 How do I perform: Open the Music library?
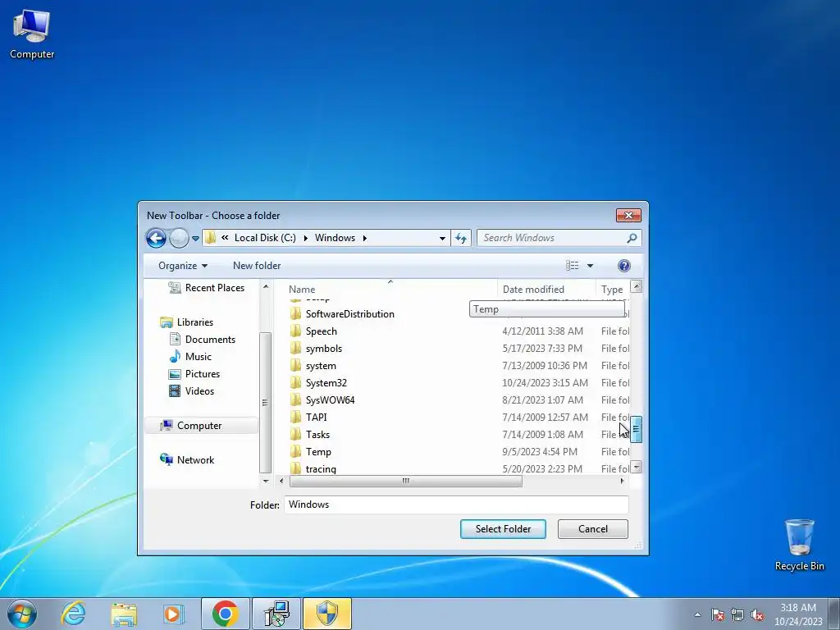(190, 356)
